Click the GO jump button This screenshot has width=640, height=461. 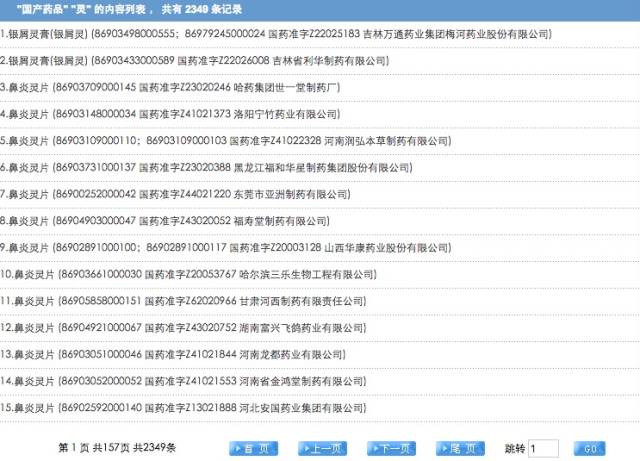589,448
